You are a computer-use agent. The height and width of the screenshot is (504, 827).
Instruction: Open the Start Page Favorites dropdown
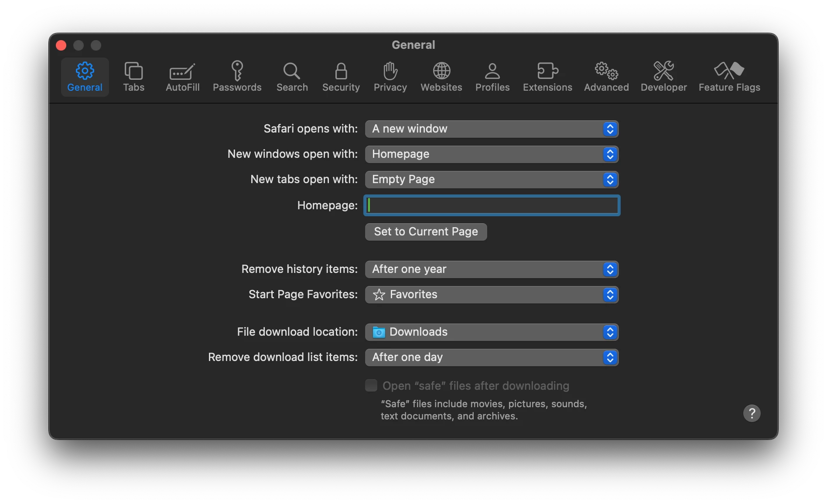(x=492, y=295)
